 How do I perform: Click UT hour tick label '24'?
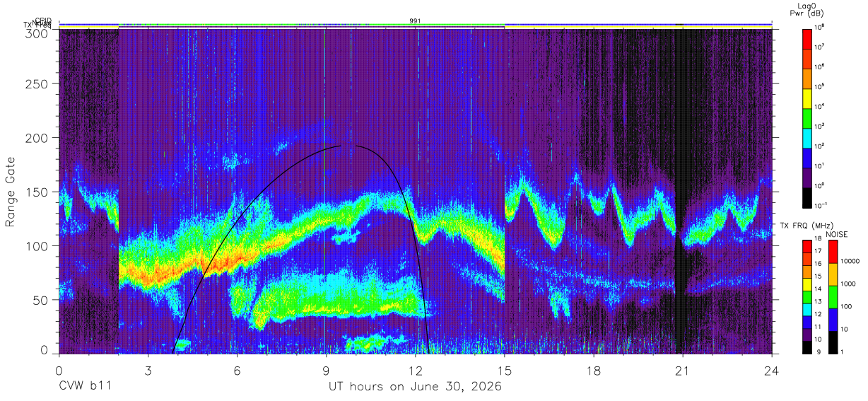click(x=772, y=370)
